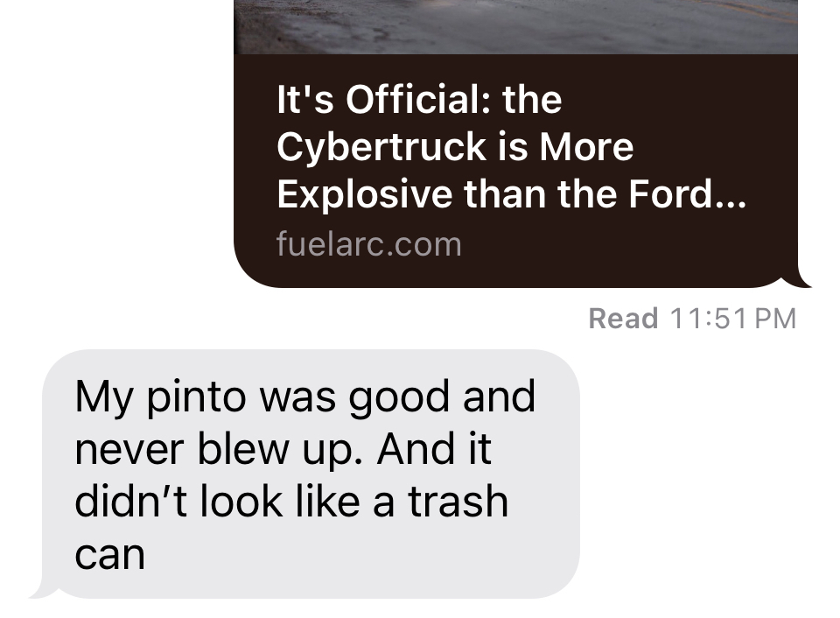840x618 pixels.
Task: Open the link preview image thumbnail
Action: point(516,27)
